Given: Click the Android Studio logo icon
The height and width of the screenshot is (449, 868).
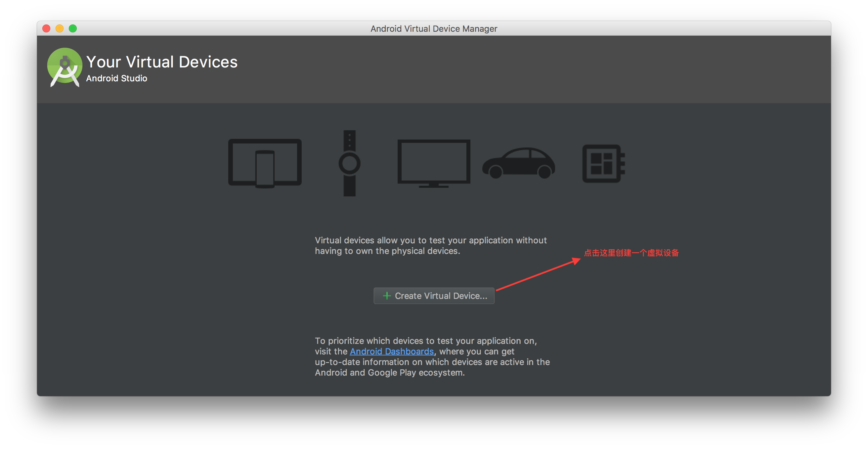Looking at the screenshot, I should pos(65,67).
